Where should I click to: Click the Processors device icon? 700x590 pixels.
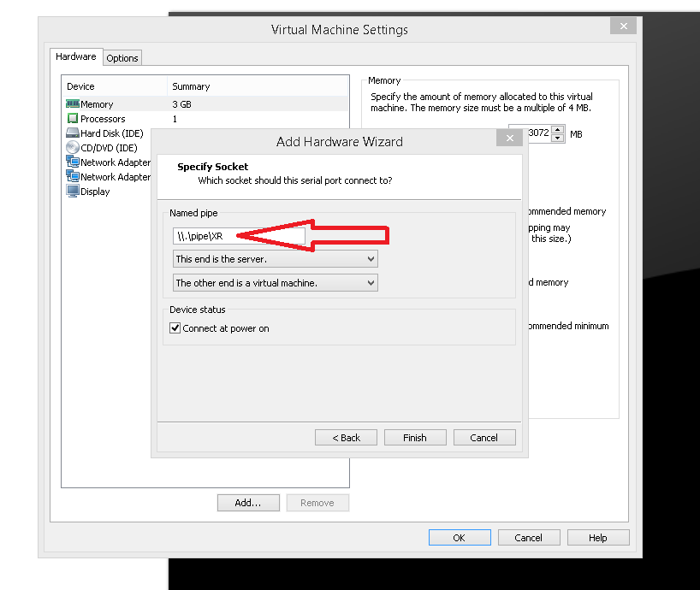point(73,119)
